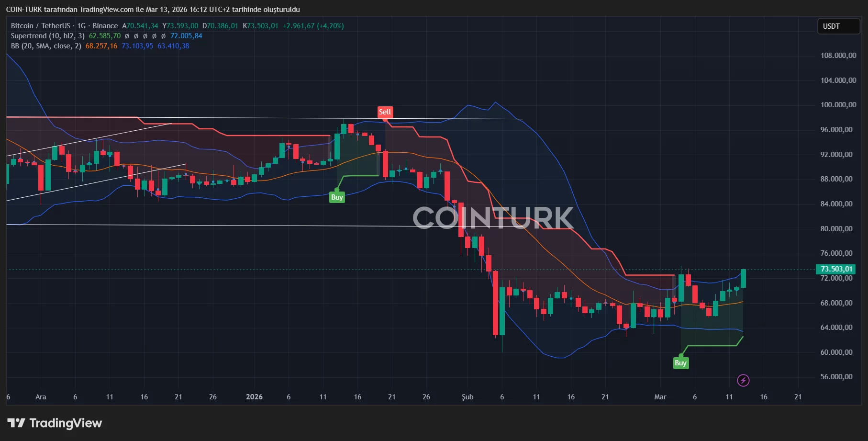Viewport: 868px width, 441px height.
Task: Click the green Supertrend value 62.585,70
Action: click(104, 36)
